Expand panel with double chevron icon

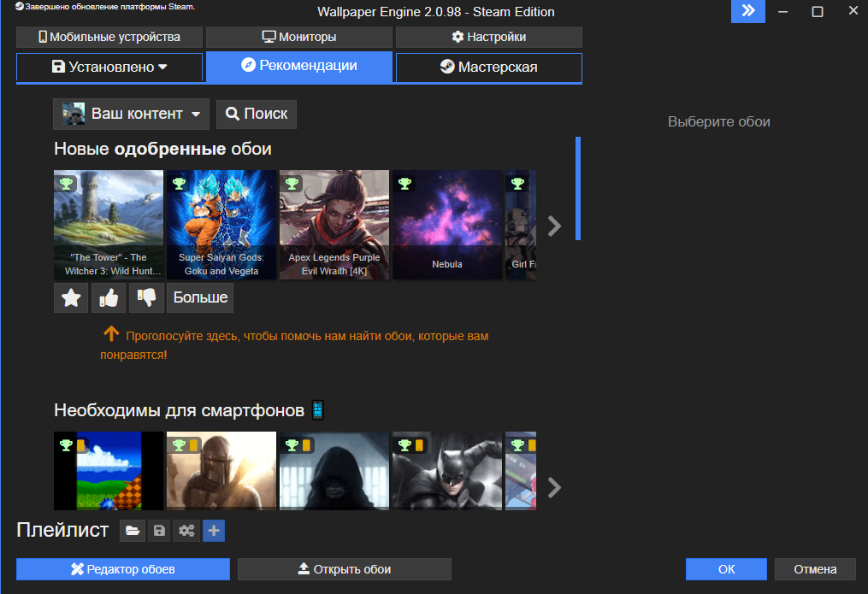click(748, 11)
